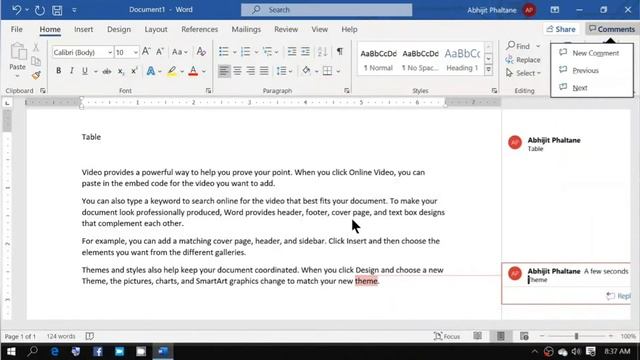This screenshot has height=360, width=640.
Task: Open the Font dialog launcher
Action: click(x=208, y=91)
